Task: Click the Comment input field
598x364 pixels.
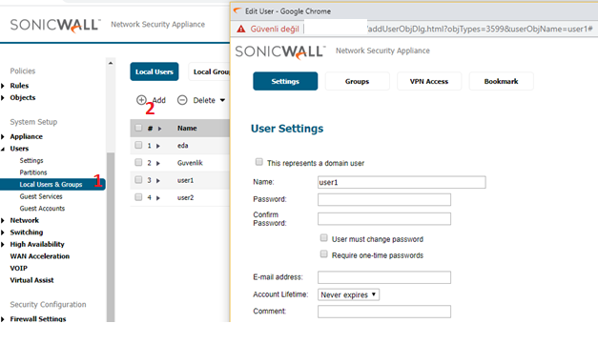Action: 384,312
